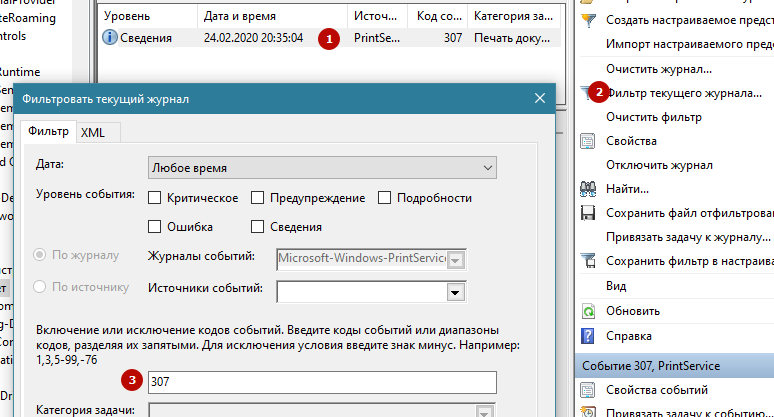
Task: Click the blue help icon beside Справка
Action: point(589,336)
